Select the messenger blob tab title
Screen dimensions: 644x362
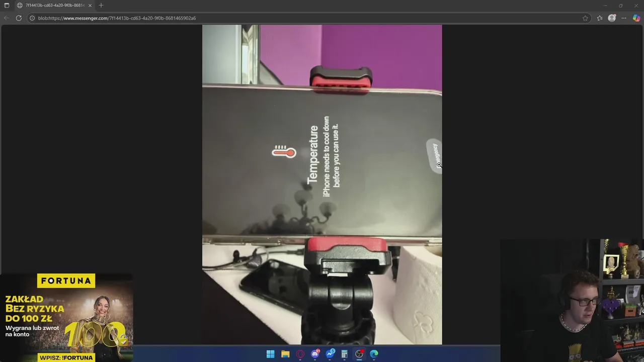click(55, 6)
